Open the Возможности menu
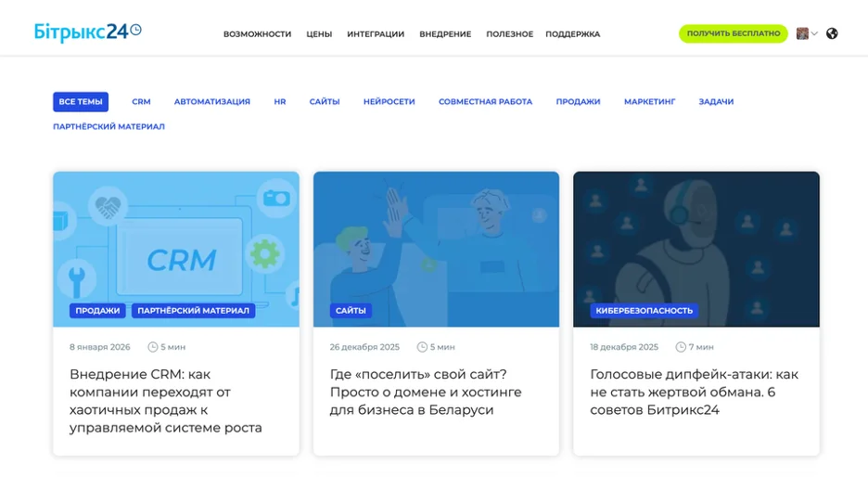This screenshot has width=868, height=490. [x=258, y=33]
